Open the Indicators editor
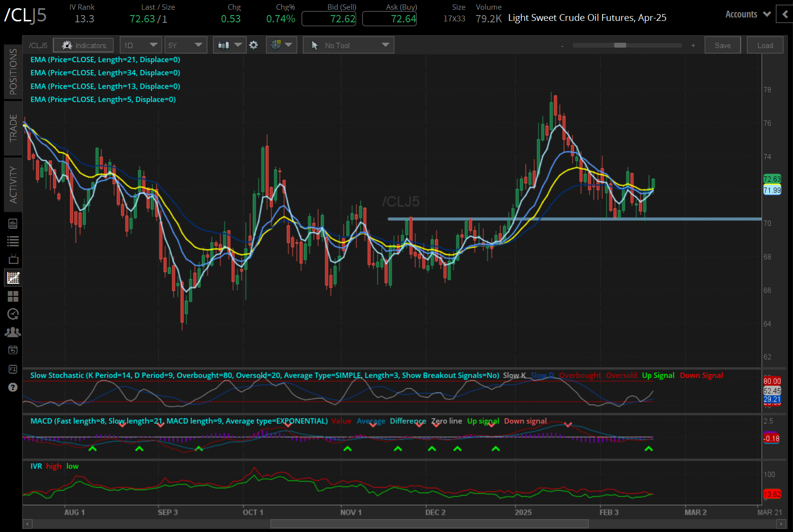 [x=83, y=45]
